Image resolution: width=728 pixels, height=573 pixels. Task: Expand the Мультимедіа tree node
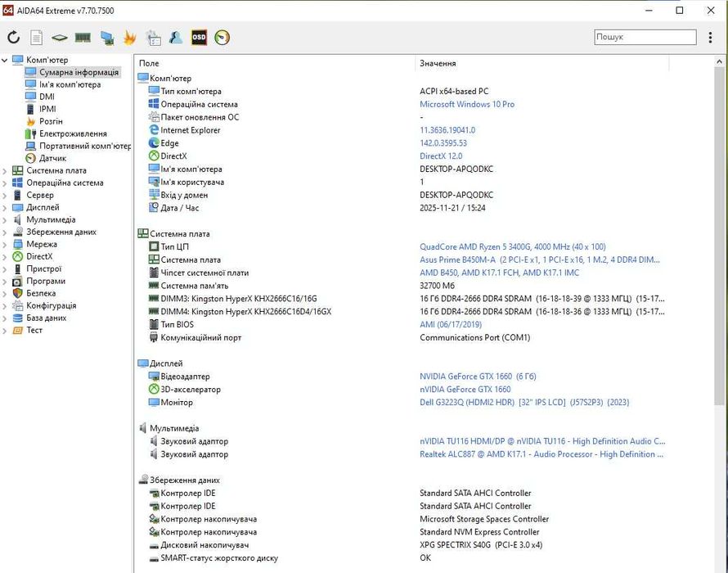pos(5,220)
